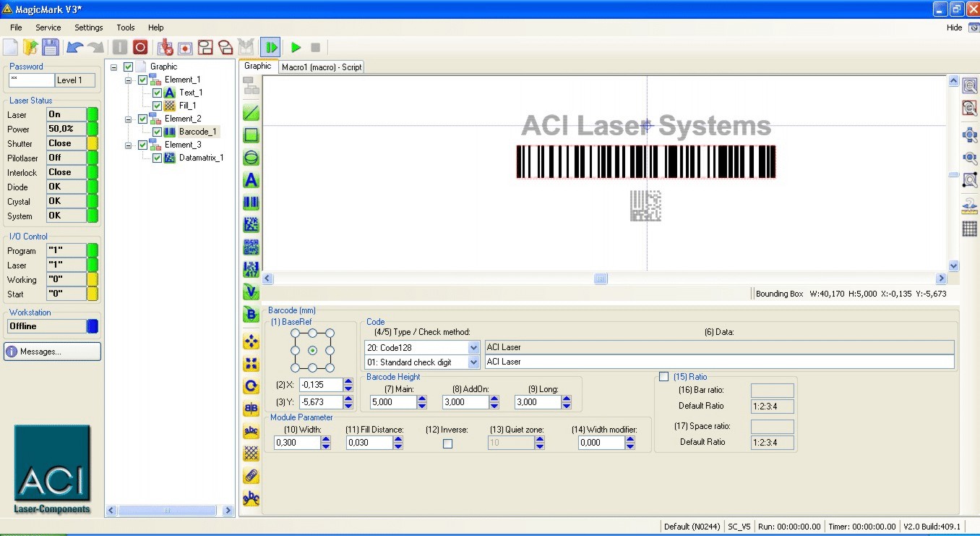Start execution with the green play button
Screen dimensions: 980x536
[x=296, y=47]
